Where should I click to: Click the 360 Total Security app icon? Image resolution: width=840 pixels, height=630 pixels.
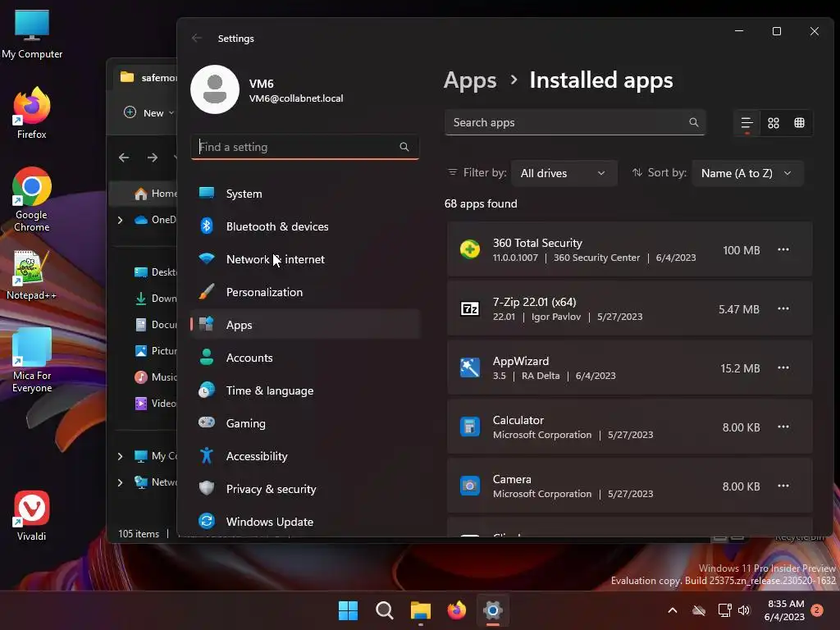(470, 249)
